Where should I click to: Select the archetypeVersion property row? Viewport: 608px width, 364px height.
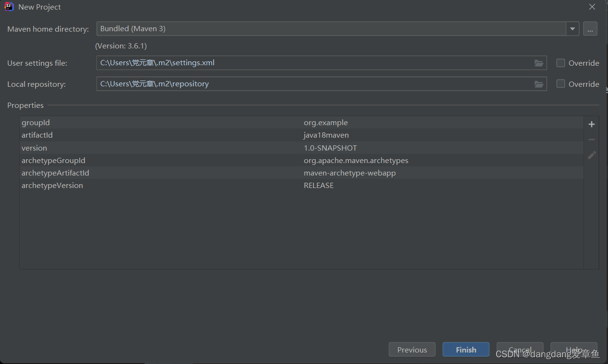pos(301,185)
